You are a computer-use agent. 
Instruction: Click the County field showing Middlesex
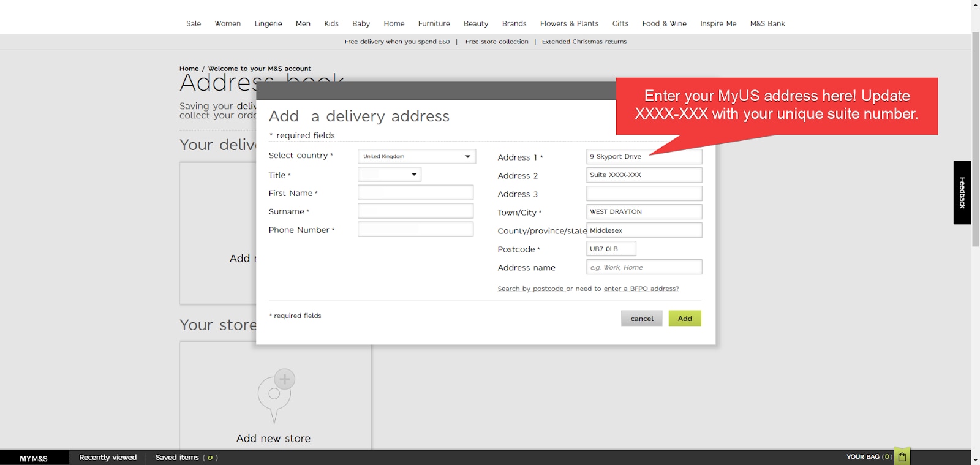click(644, 230)
